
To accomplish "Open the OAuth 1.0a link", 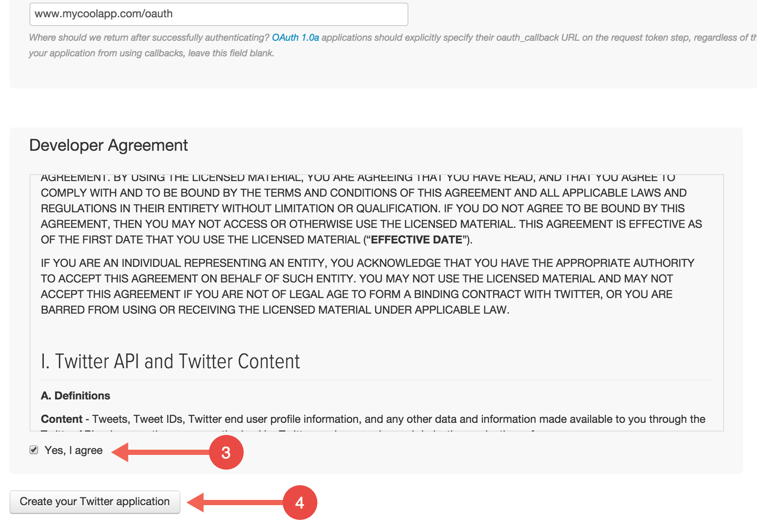I will click(x=295, y=38).
